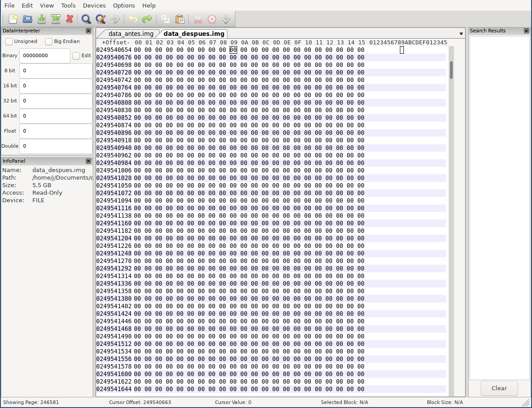Screen dimensions: 532x408
Task: Undo the last action from the toolbar
Action: click(x=133, y=19)
